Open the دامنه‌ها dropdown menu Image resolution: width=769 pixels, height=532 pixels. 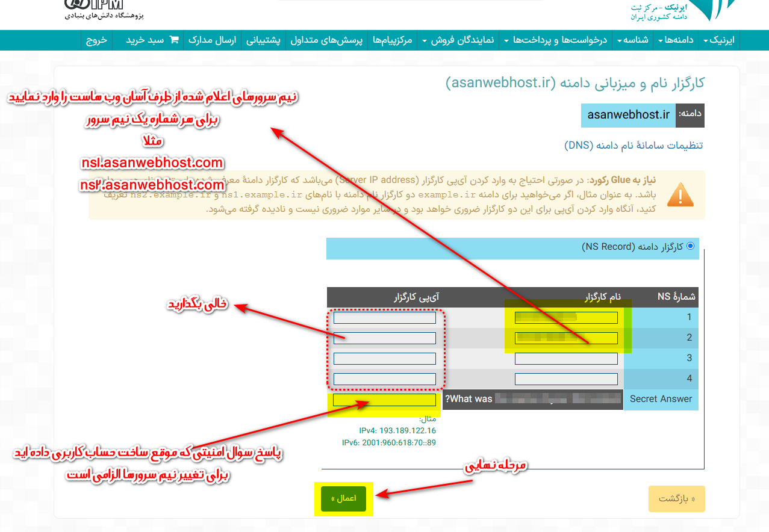(x=680, y=40)
